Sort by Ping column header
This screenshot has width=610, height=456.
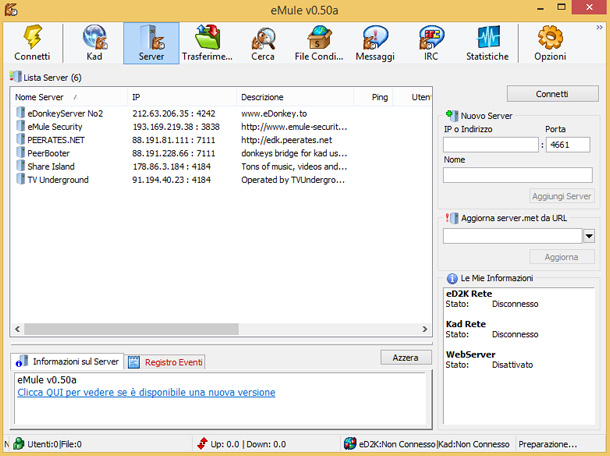(x=373, y=97)
